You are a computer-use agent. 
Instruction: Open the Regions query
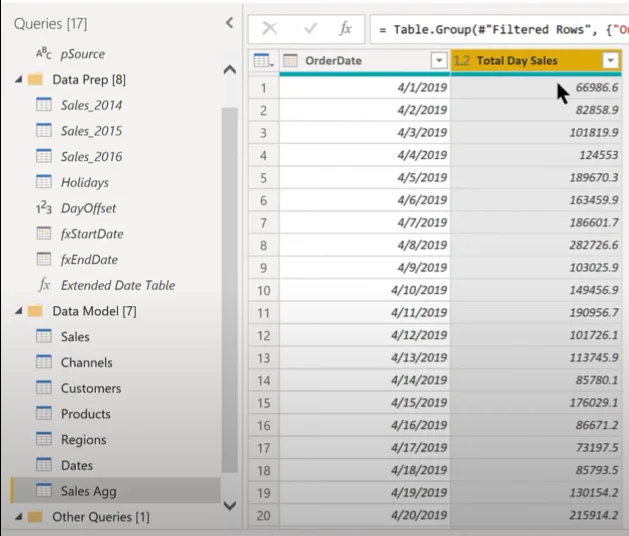pyautogui.click(x=83, y=440)
